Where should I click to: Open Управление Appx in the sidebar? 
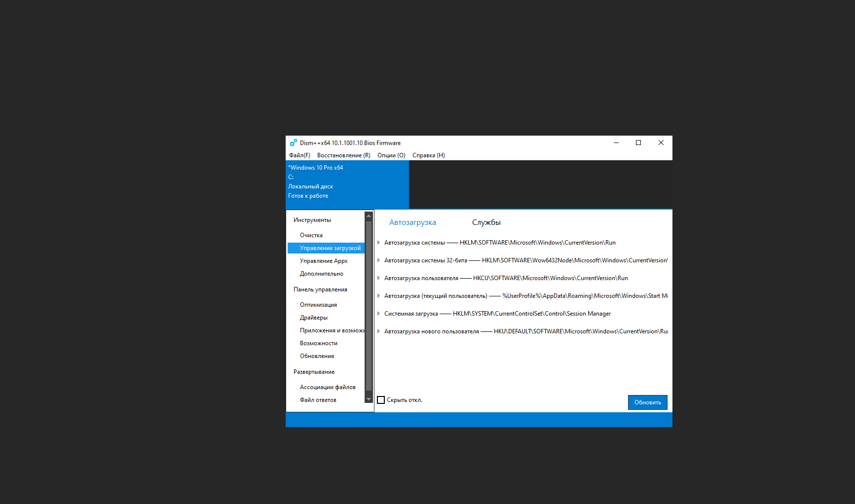coord(324,261)
